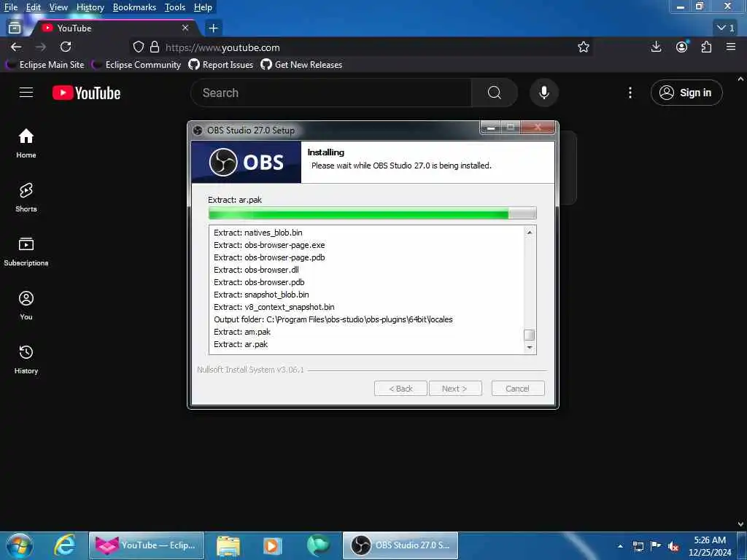Select the 'Output folder' log line
The height and width of the screenshot is (560, 747).
[333, 319]
